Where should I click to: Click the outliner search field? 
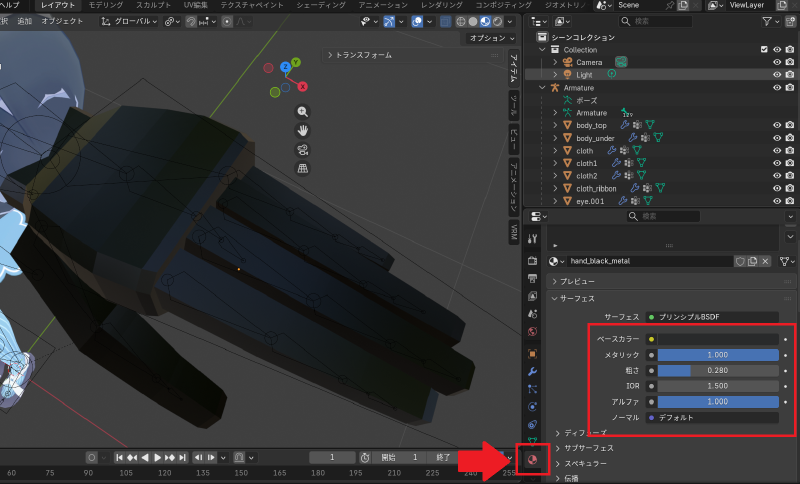coord(655,21)
